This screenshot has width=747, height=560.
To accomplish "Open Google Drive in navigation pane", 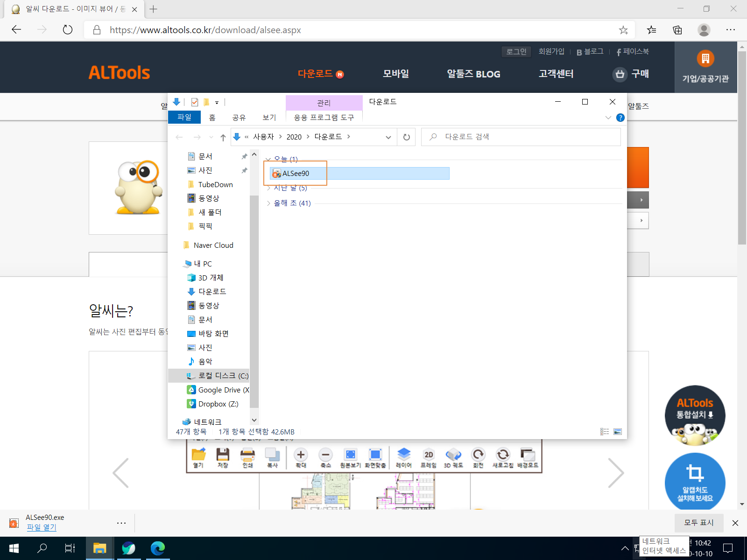I will point(224,390).
